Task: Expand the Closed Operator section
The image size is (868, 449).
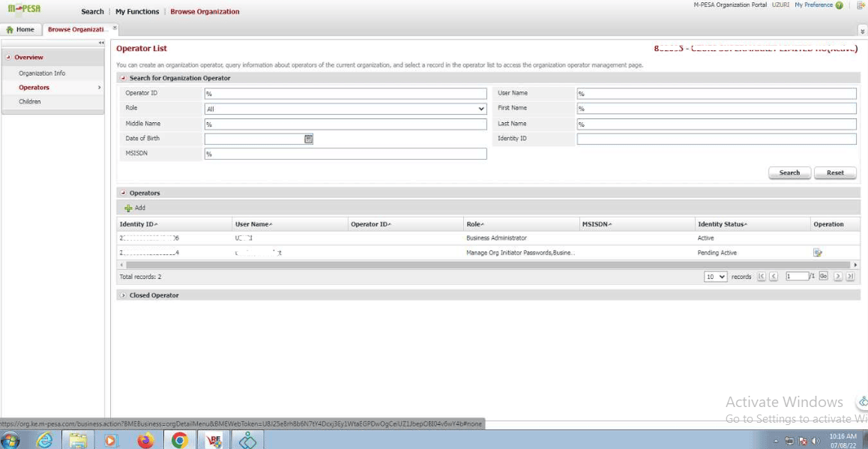Action: (124, 295)
